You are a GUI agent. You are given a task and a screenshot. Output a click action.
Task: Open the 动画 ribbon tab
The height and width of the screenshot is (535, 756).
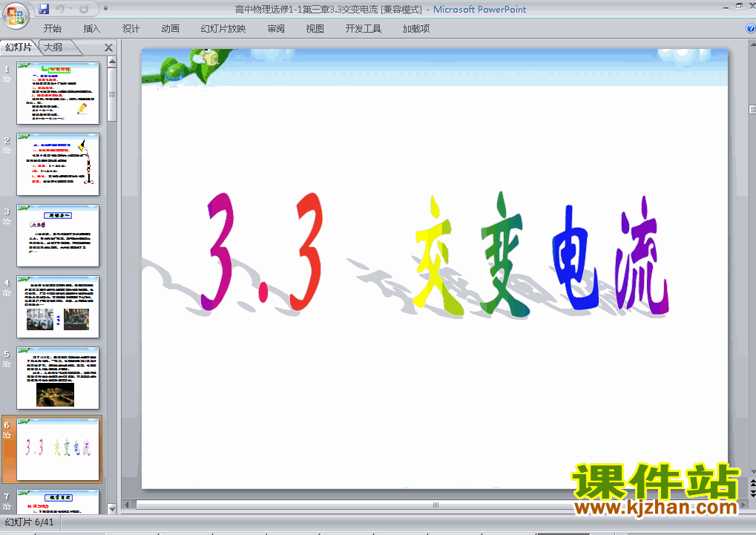tap(170, 28)
